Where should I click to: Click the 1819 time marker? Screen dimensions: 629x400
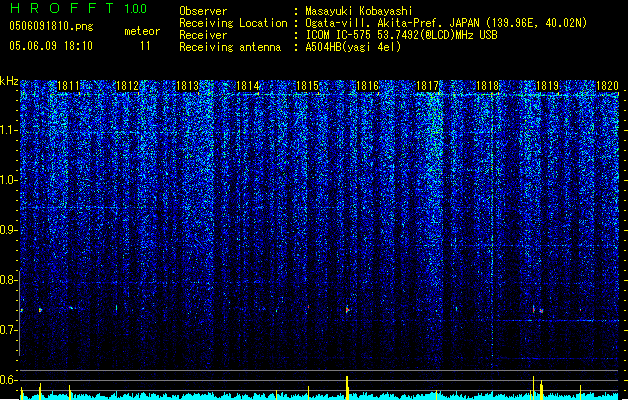click(x=548, y=86)
